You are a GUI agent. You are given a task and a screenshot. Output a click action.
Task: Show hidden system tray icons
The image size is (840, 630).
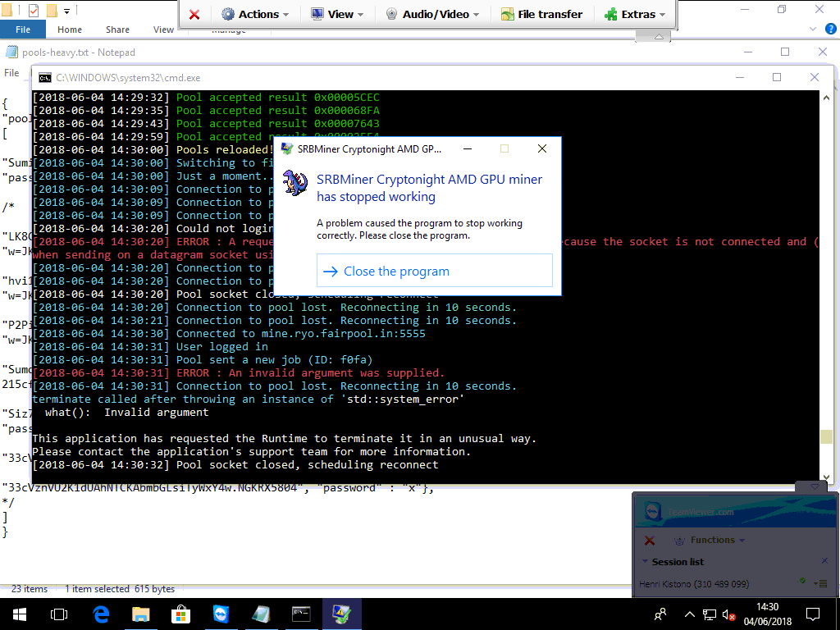click(x=690, y=614)
